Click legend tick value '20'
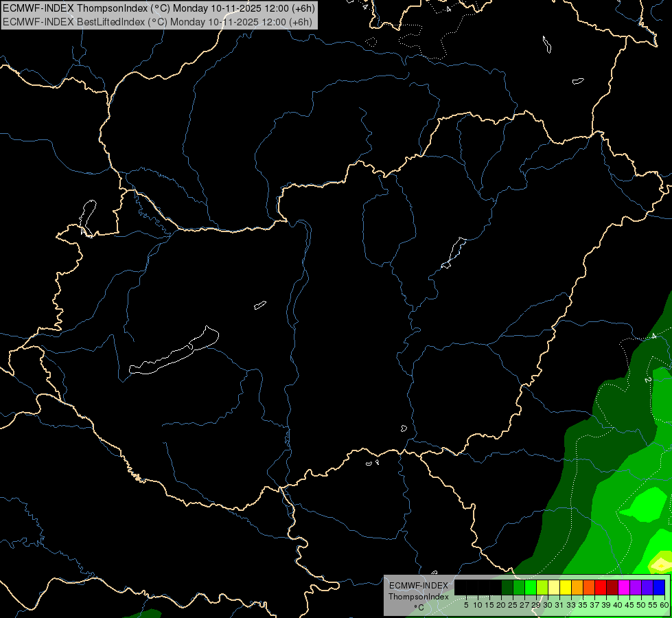This screenshot has width=672, height=618. pyautogui.click(x=501, y=605)
